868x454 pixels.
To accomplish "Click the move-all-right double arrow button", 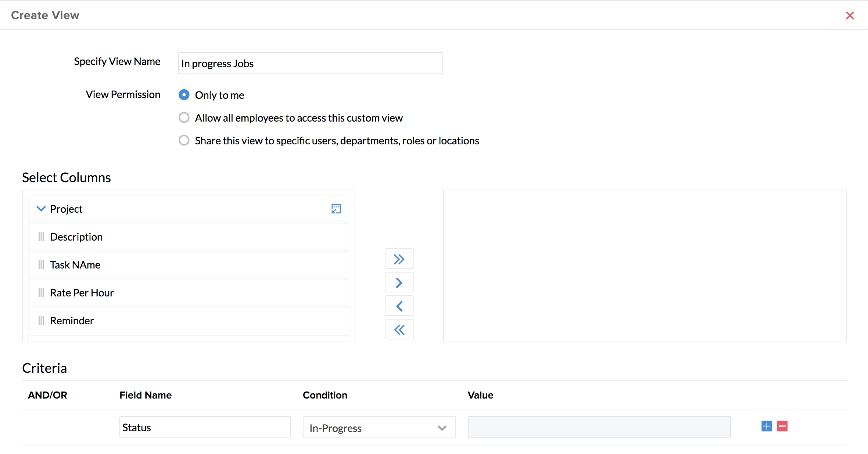I will coord(399,259).
